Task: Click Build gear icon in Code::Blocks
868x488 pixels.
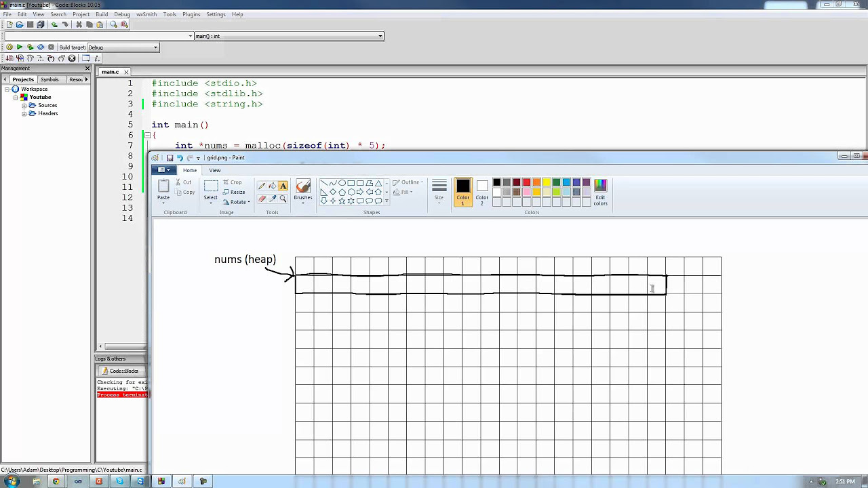Action: 9,47
